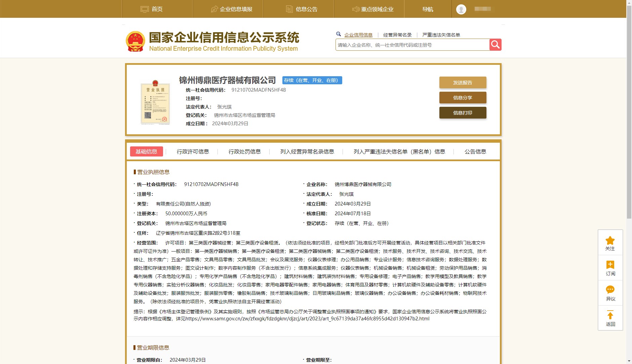This screenshot has height=364, width=632.
Task: Click the scrollbar down arrow
Action: 629,361
